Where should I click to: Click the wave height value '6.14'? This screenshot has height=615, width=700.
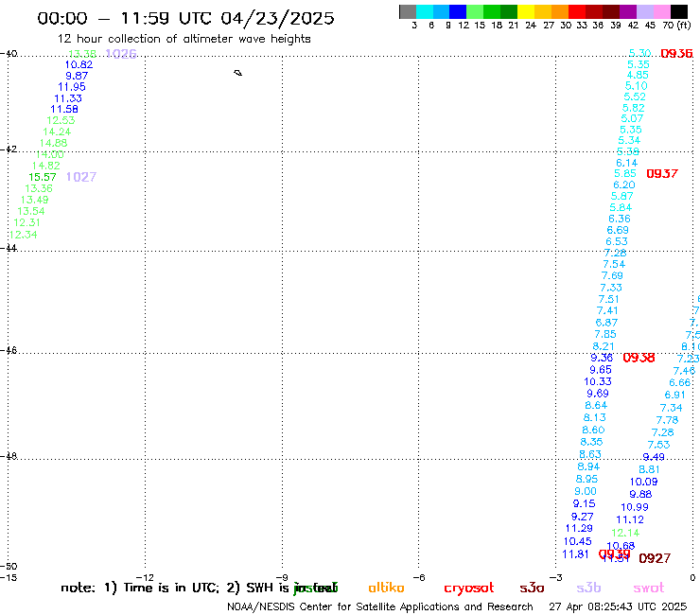coord(627,163)
